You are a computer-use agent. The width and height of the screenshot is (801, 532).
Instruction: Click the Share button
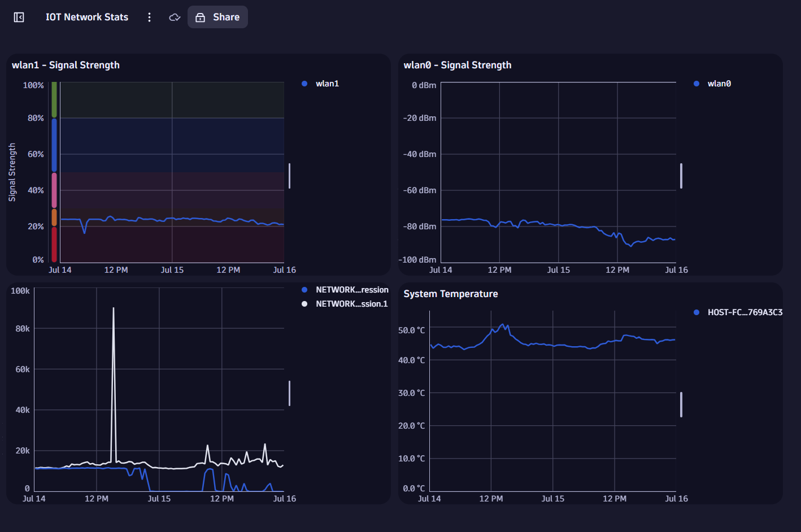(217, 17)
